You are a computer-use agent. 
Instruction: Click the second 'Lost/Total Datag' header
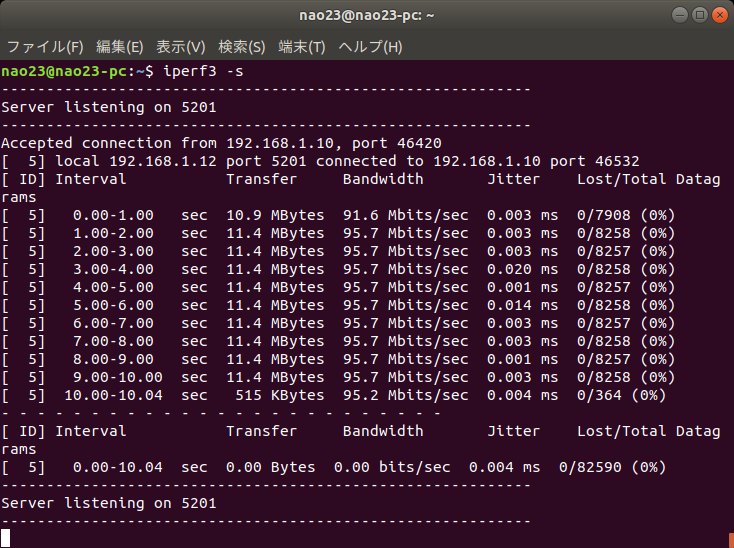pos(648,431)
